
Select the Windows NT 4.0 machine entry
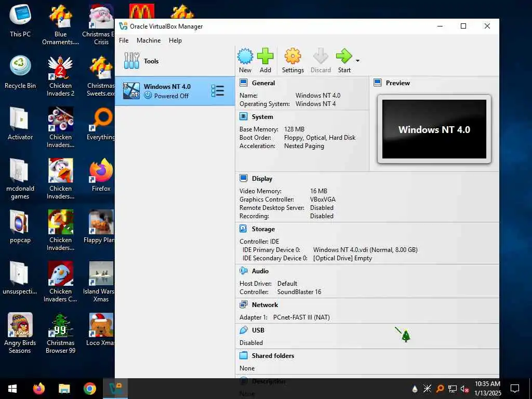click(175, 91)
